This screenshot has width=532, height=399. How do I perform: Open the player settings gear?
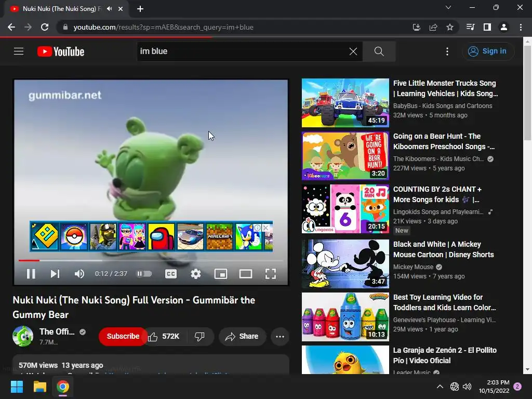[196, 273]
